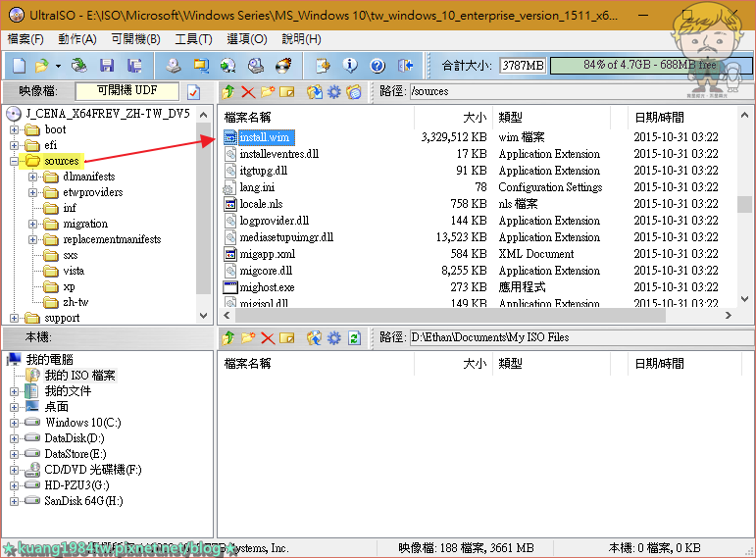756x558 pixels.
Task: Click the Rename icon in the image toolbar
Action: (287, 91)
